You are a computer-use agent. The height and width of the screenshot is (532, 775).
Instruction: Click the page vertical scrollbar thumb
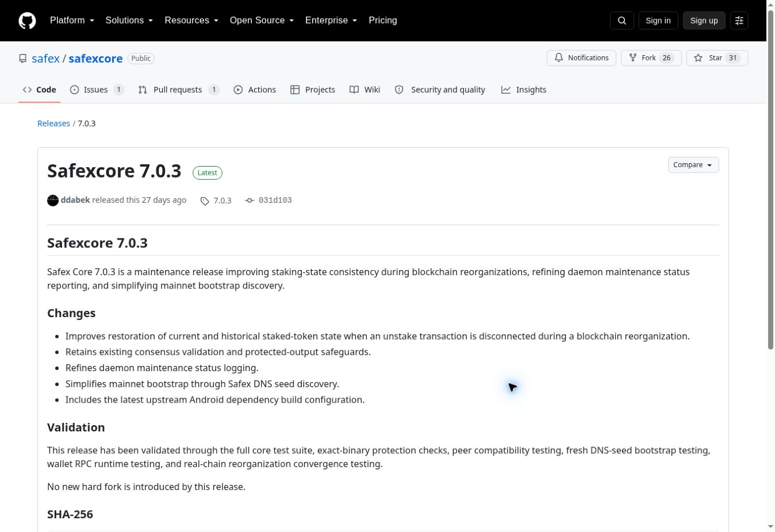pos(770,179)
